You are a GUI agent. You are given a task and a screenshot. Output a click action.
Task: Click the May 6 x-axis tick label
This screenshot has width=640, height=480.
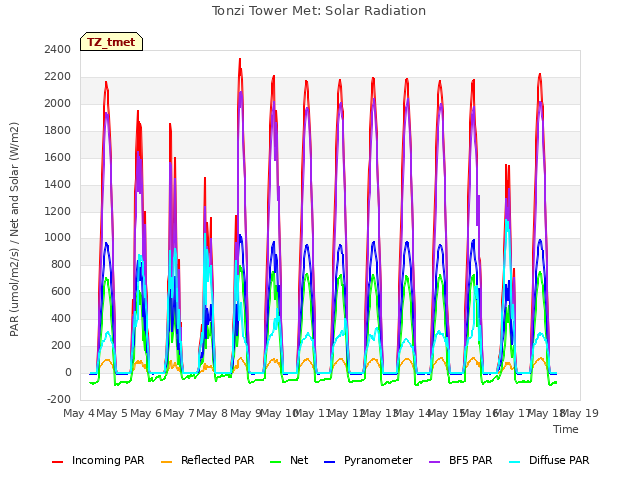coord(146,413)
